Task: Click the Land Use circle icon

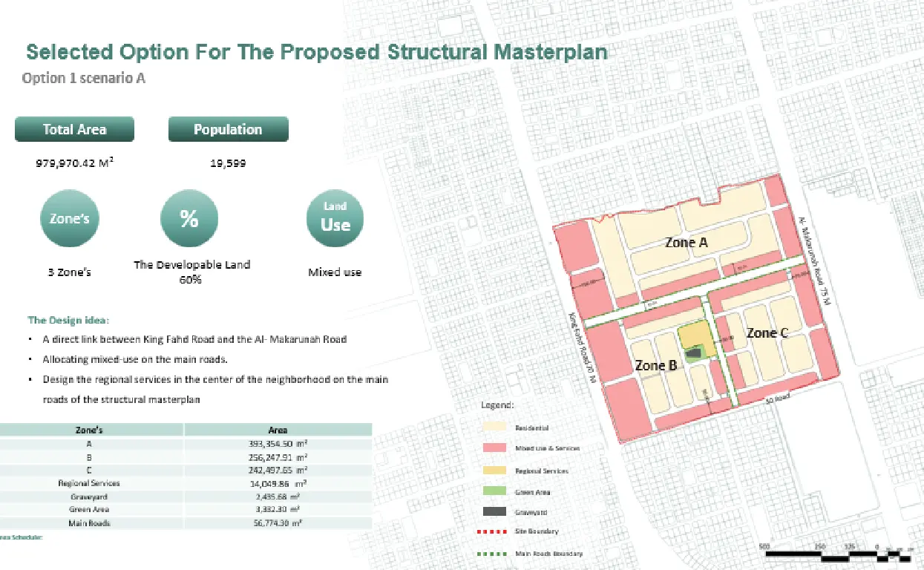Action: point(335,218)
